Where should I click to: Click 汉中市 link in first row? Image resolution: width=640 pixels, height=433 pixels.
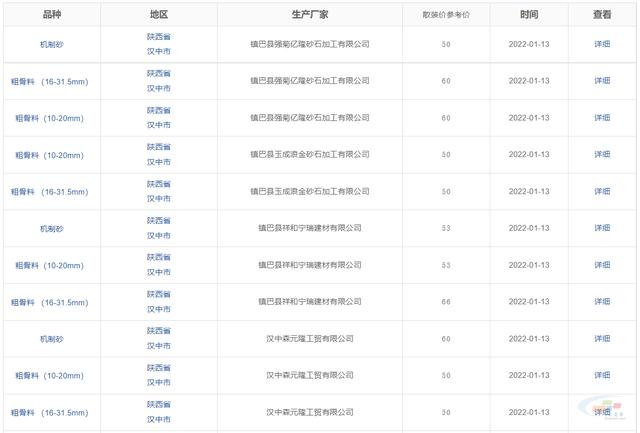159,51
